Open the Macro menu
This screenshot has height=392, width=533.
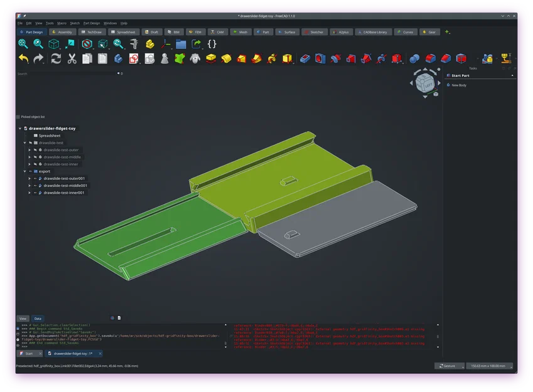click(62, 23)
